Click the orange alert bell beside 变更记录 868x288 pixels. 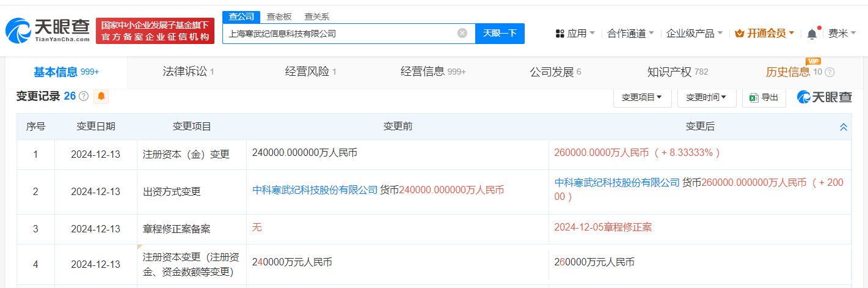(x=101, y=96)
